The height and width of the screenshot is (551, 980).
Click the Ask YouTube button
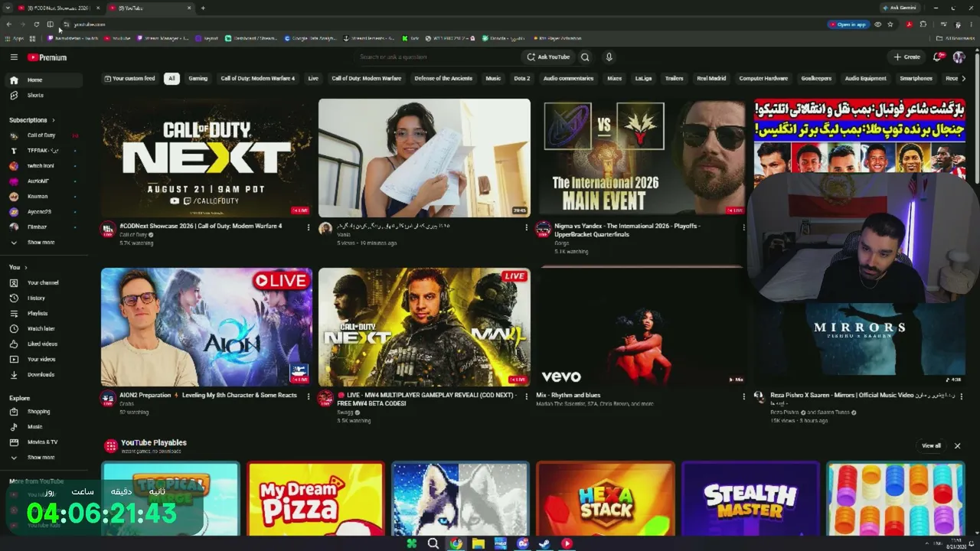pyautogui.click(x=548, y=57)
